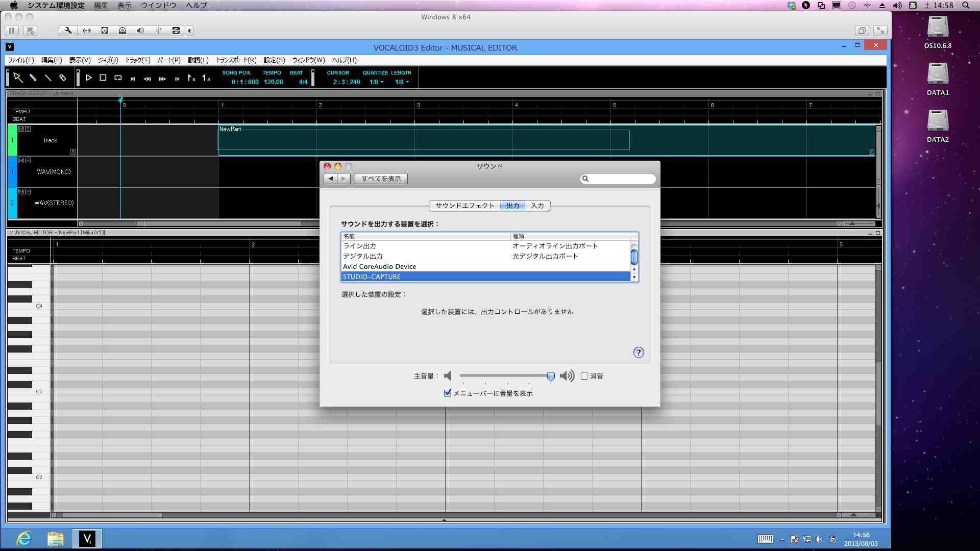Enter VM full screen mode icon
This screenshot has width=980, height=551.
880,31
